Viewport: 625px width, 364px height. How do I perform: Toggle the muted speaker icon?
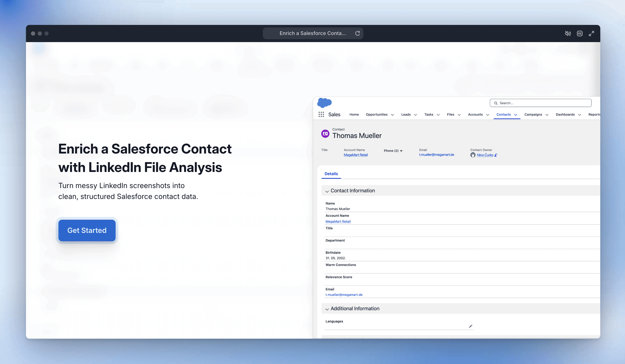pos(568,34)
